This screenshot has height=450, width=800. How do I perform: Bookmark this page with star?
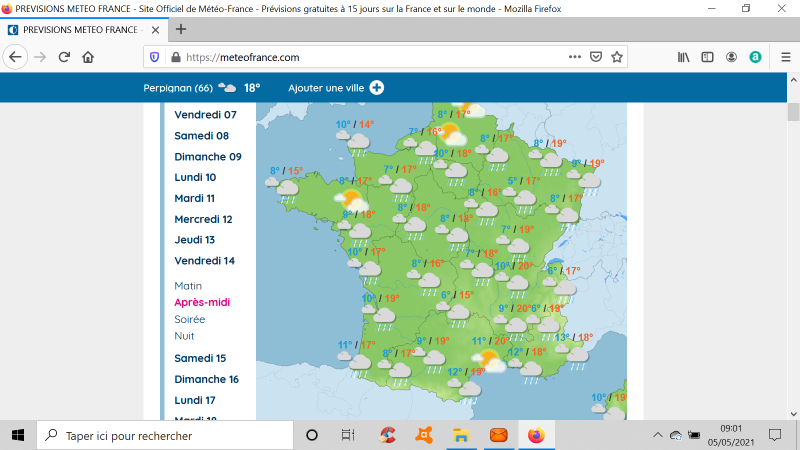coord(617,57)
